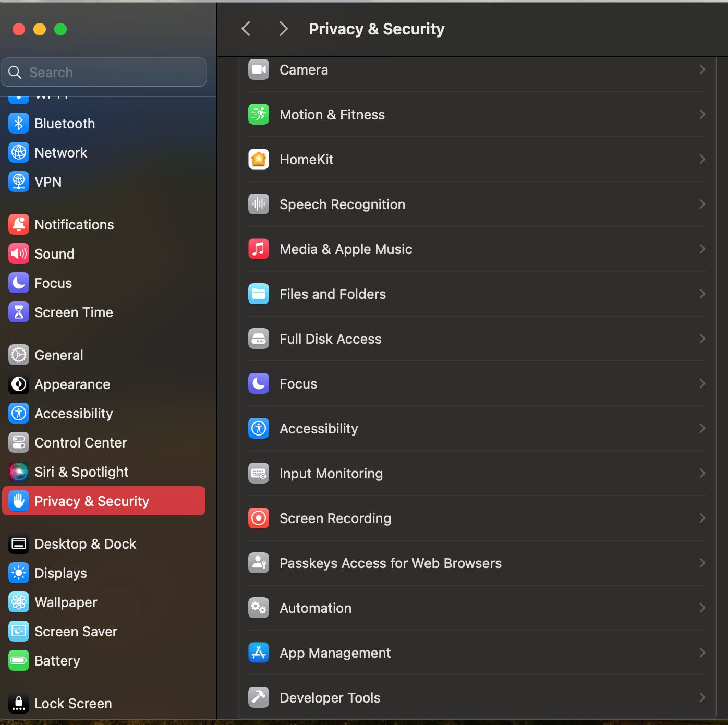This screenshot has height=725, width=728.
Task: Expand the Files and Folders chevron
Action: (x=702, y=294)
